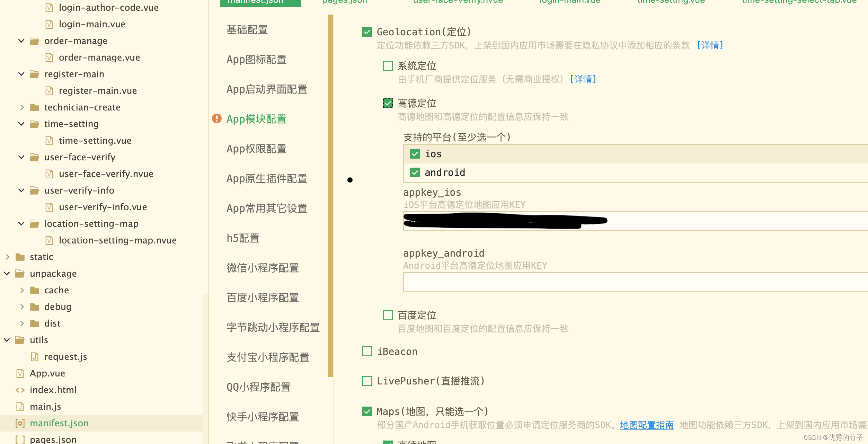Toggle the iOS platform checkbox for 高德定位
This screenshot has width=868, height=444.
point(415,153)
